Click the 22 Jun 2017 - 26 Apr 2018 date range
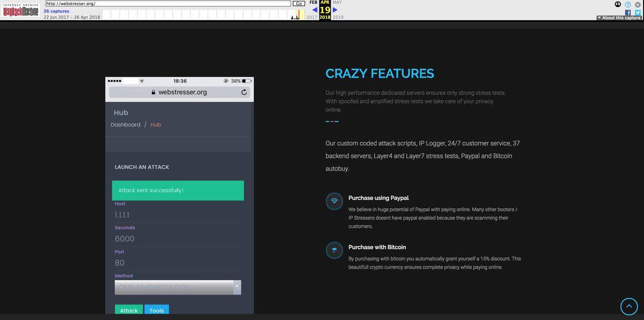The height and width of the screenshot is (320, 644). pyautogui.click(x=72, y=17)
